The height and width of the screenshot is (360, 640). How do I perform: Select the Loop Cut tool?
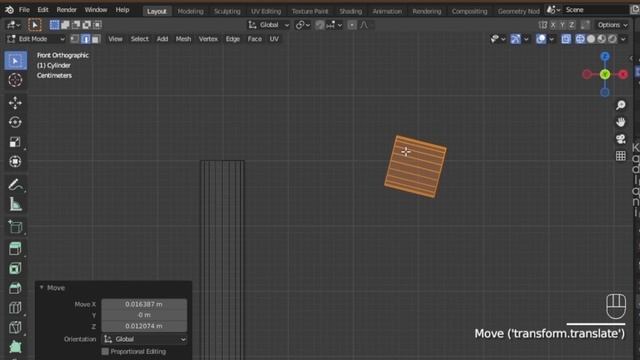point(16,307)
